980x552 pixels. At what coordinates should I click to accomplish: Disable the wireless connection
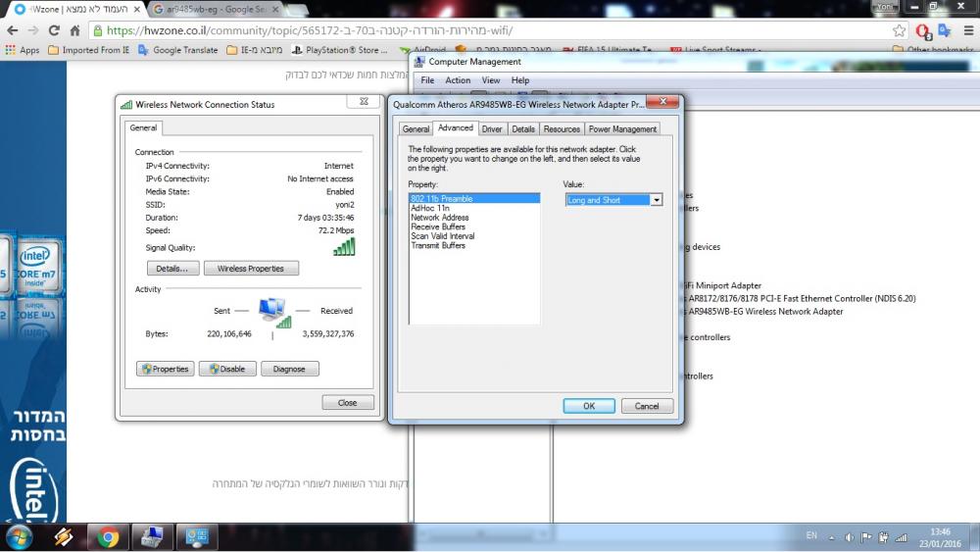tap(227, 369)
